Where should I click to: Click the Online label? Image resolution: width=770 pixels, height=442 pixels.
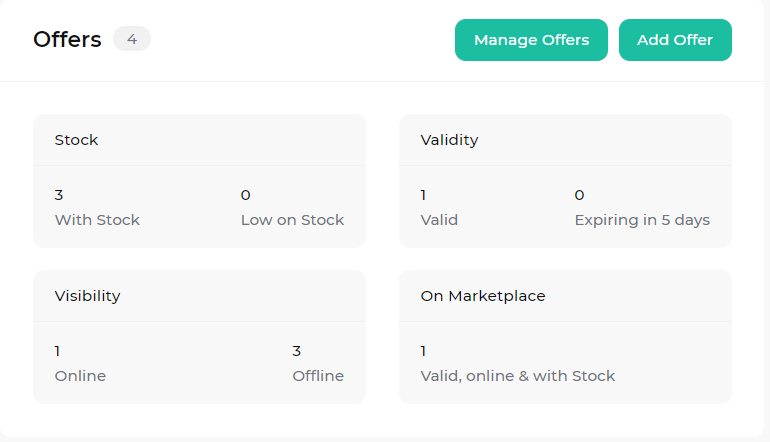pos(80,376)
